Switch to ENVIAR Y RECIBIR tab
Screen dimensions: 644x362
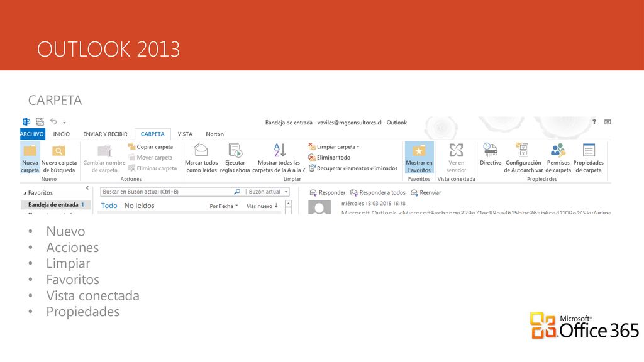[105, 134]
